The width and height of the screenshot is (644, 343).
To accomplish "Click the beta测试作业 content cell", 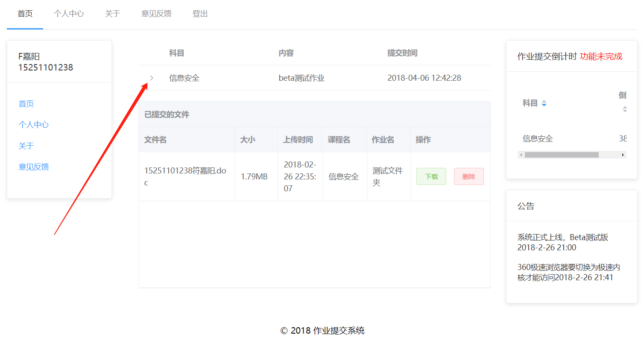I will [x=302, y=78].
